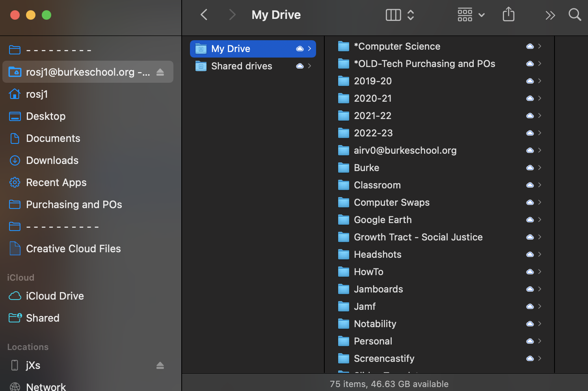Viewport: 588px width, 391px height.
Task: Select the Shared drives row
Action: click(242, 66)
